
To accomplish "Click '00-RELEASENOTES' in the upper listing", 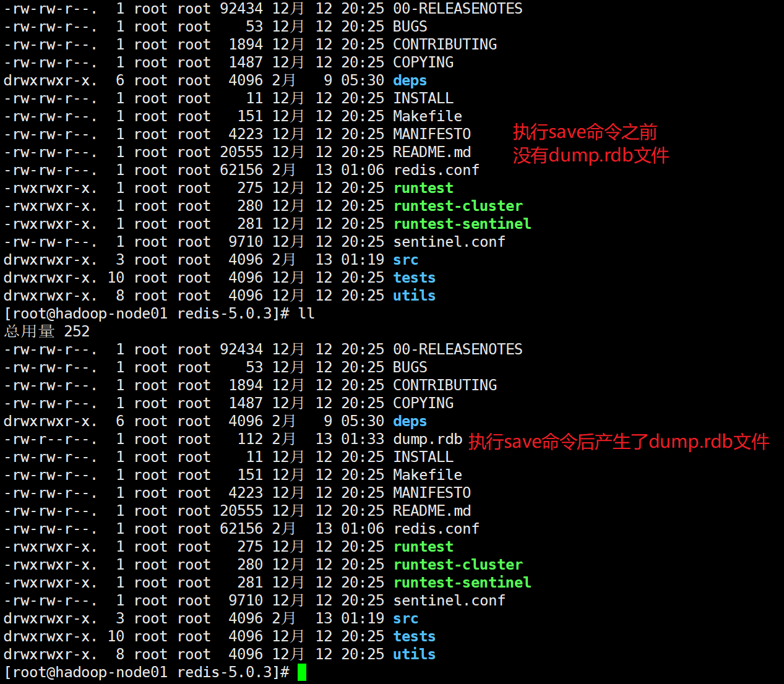I will (x=458, y=9).
